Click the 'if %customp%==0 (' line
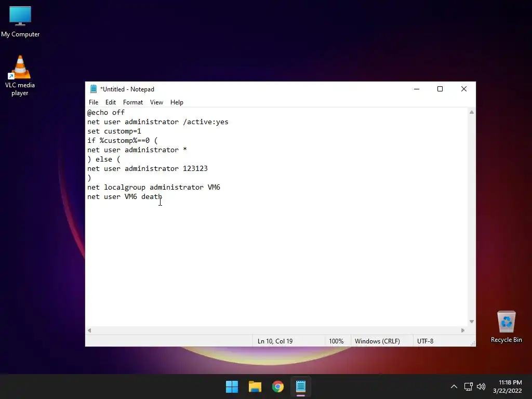Image resolution: width=532 pixels, height=399 pixels. (123, 140)
